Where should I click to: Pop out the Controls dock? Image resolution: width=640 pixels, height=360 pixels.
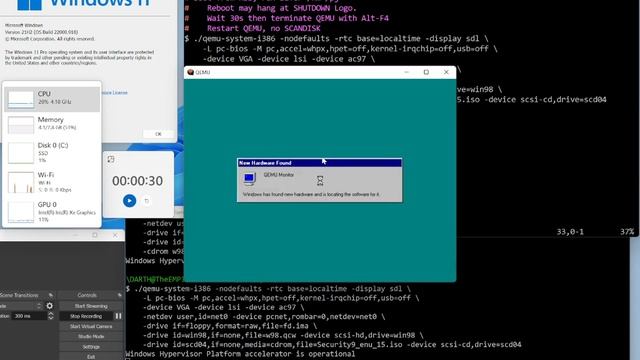pyautogui.click(x=120, y=295)
